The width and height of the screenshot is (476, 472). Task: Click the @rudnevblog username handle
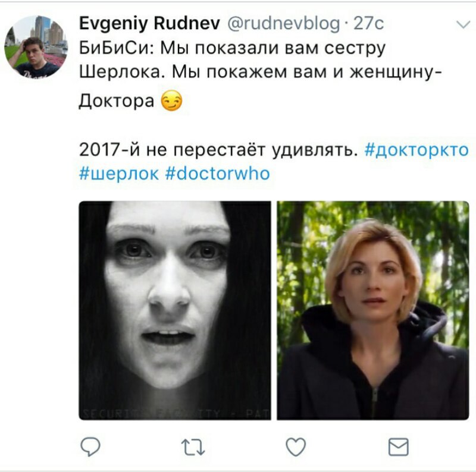tap(284, 24)
